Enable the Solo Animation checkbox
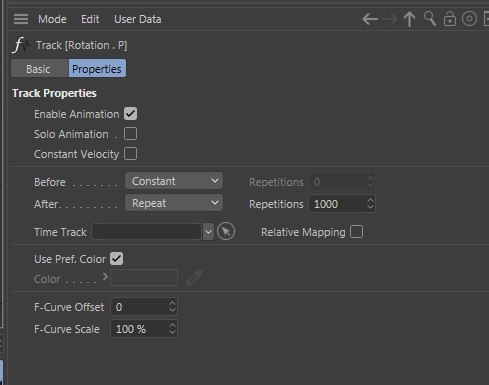Image resolution: width=489 pixels, height=385 pixels. coord(130,134)
